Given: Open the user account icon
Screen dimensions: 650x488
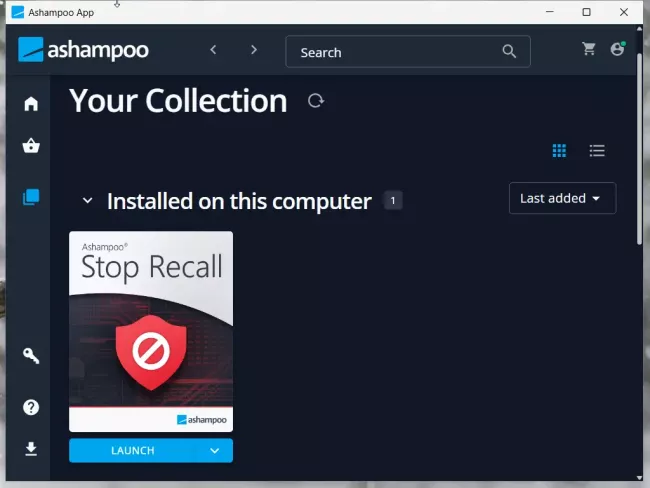Looking at the screenshot, I should [618, 49].
